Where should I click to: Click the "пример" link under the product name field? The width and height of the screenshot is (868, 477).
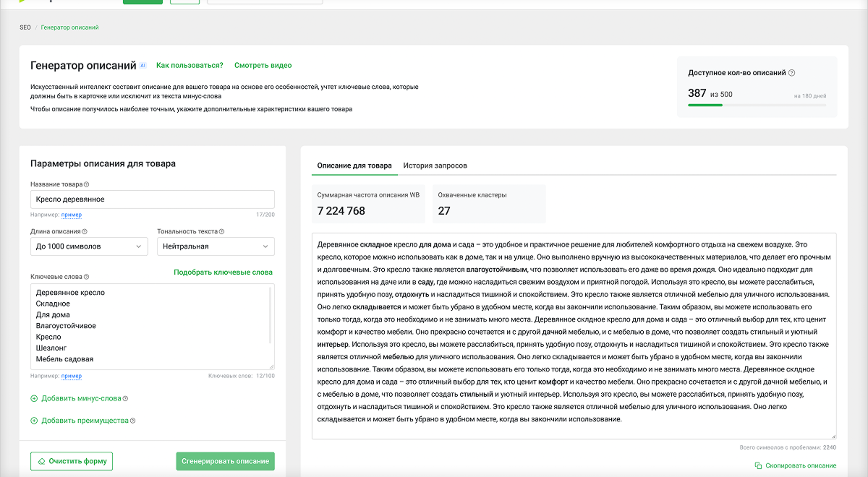pos(72,215)
